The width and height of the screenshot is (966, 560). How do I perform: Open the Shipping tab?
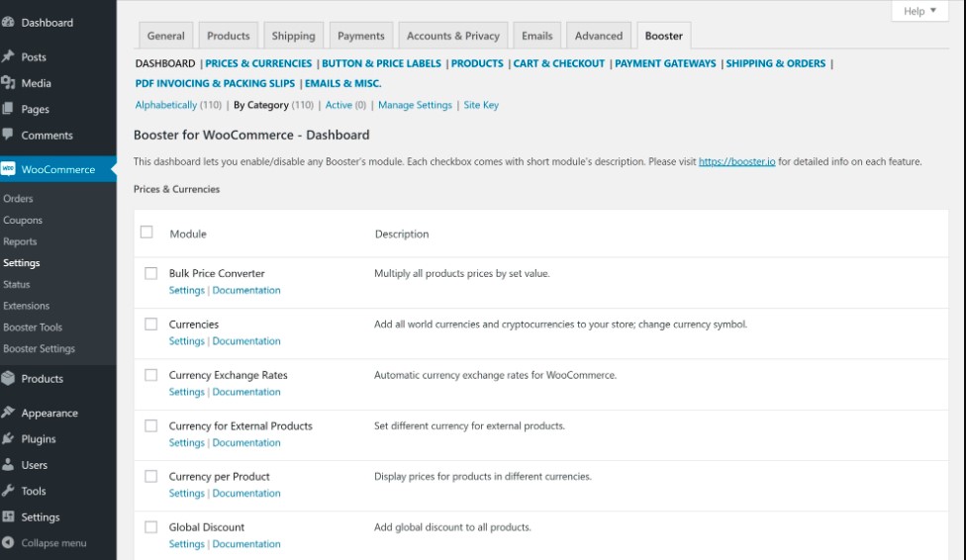tap(293, 36)
